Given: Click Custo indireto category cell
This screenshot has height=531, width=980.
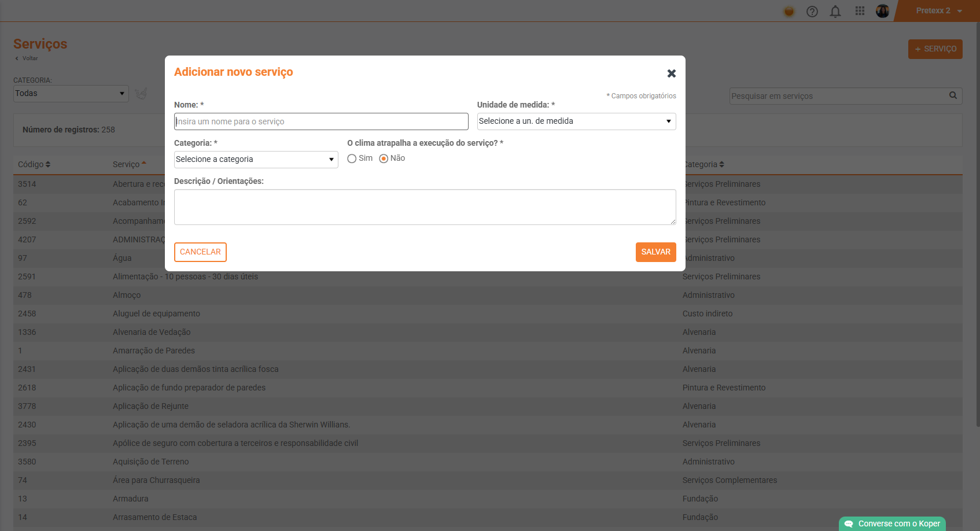Looking at the screenshot, I should pos(708,314).
